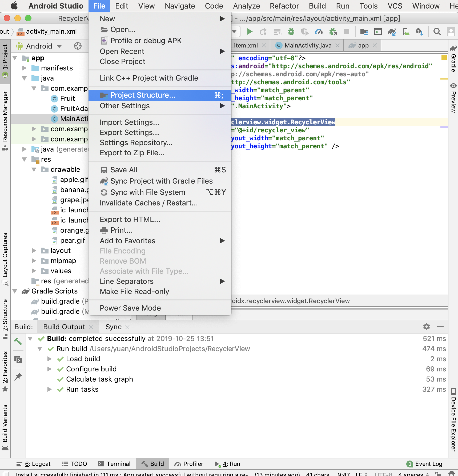The image size is (458, 476).
Task: Toggle the Terminal tool window
Action: coord(114,464)
